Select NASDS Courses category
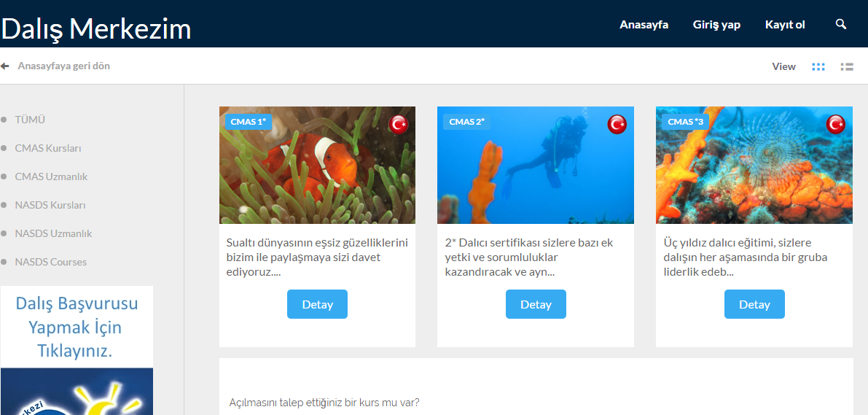The image size is (868, 415). pos(51,262)
